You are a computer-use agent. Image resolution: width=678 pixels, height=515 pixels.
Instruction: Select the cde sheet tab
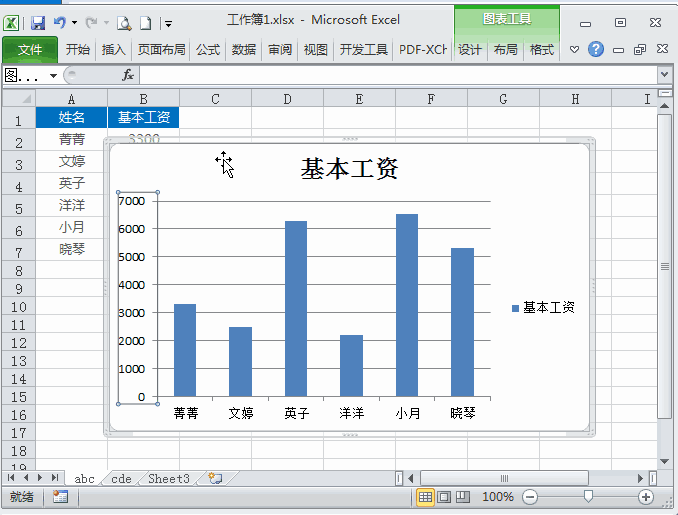click(121, 479)
